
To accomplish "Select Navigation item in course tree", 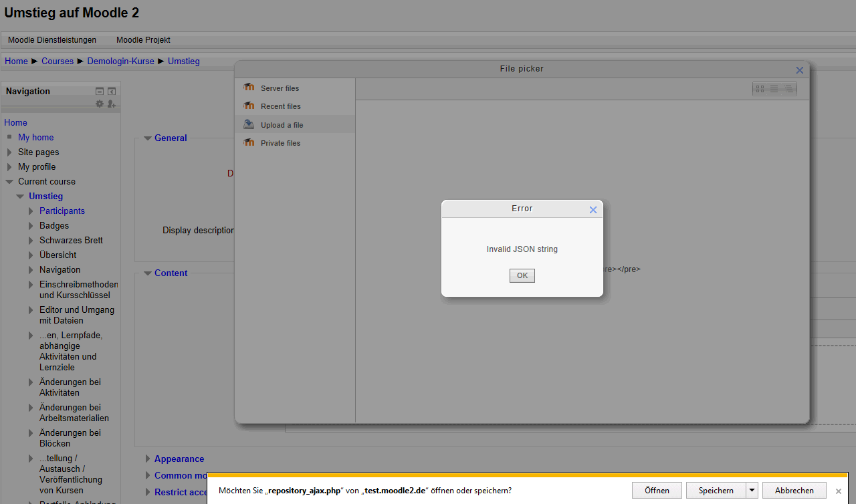I will pyautogui.click(x=60, y=269).
